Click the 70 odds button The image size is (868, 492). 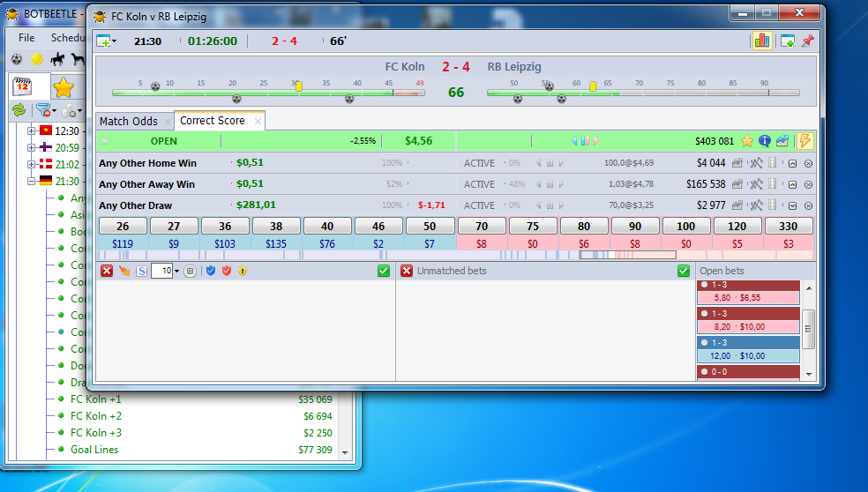[x=482, y=226]
